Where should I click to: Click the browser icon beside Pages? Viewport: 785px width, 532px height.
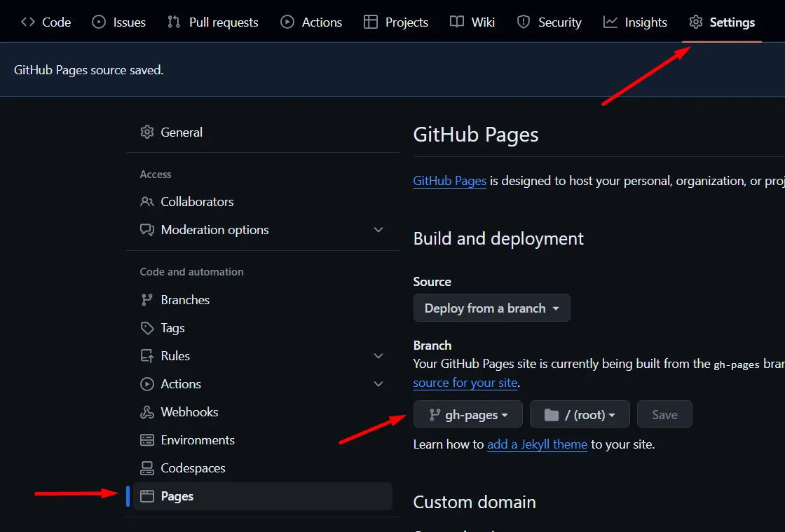(x=146, y=496)
